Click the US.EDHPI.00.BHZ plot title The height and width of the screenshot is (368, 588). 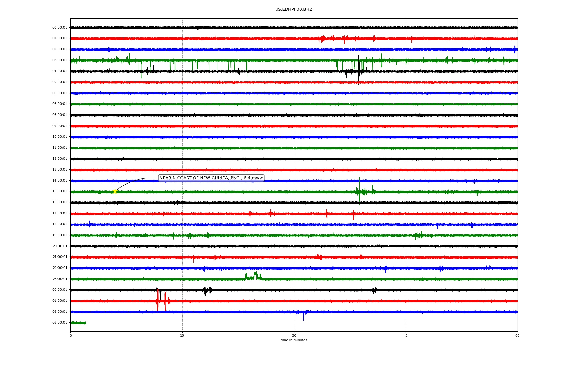click(x=293, y=10)
